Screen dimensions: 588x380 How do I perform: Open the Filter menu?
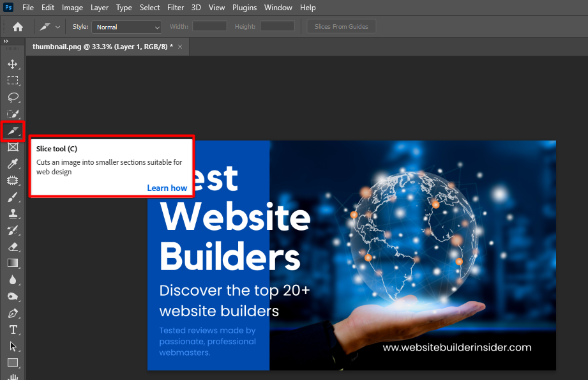point(176,8)
